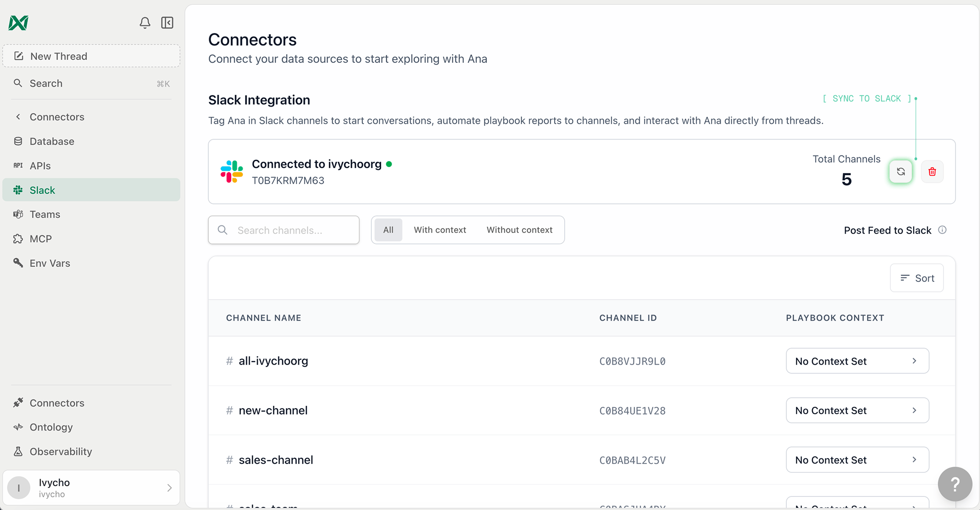Viewport: 980px width, 510px height.
Task: Select the Slack connector item
Action: click(x=91, y=190)
